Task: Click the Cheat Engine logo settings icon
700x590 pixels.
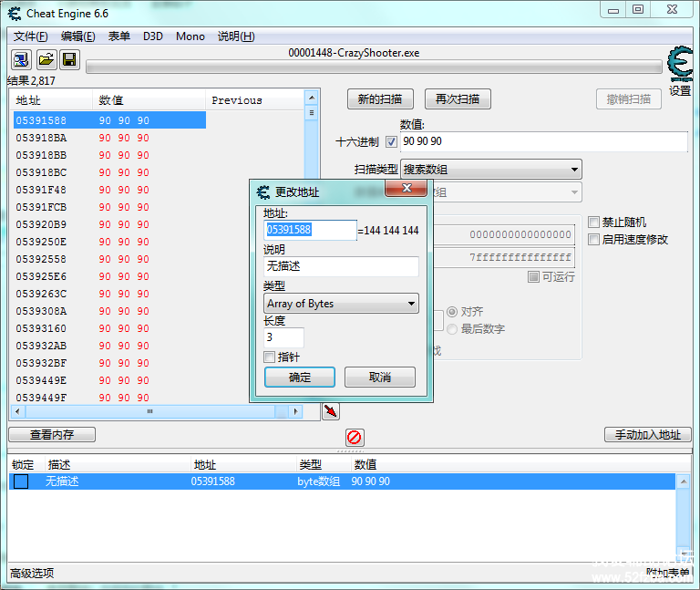Action: 679,66
